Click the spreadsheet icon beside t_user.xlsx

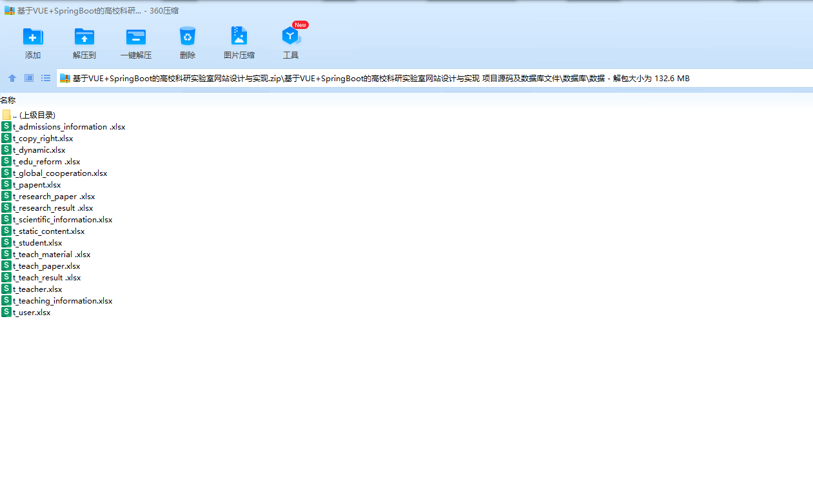[x=6, y=313]
